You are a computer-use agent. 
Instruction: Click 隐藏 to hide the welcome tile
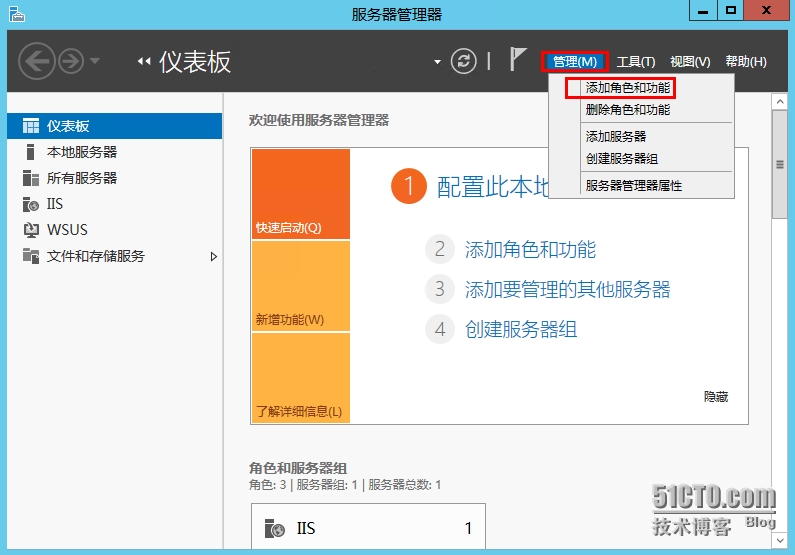(x=716, y=397)
